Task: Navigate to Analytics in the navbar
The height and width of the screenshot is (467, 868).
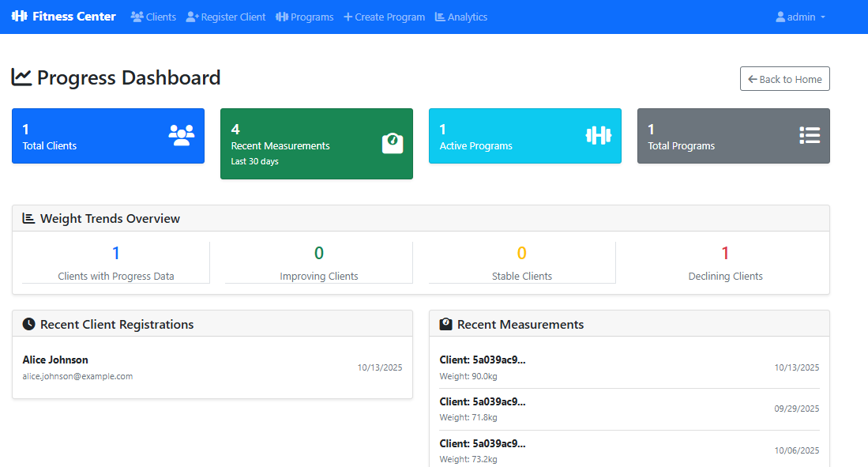Action: click(x=461, y=17)
